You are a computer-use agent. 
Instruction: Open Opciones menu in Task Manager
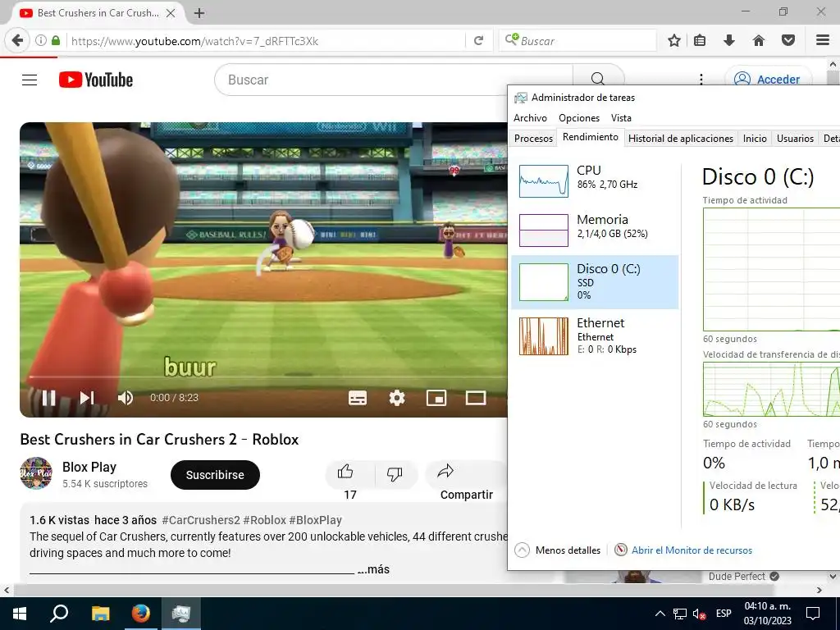579,118
